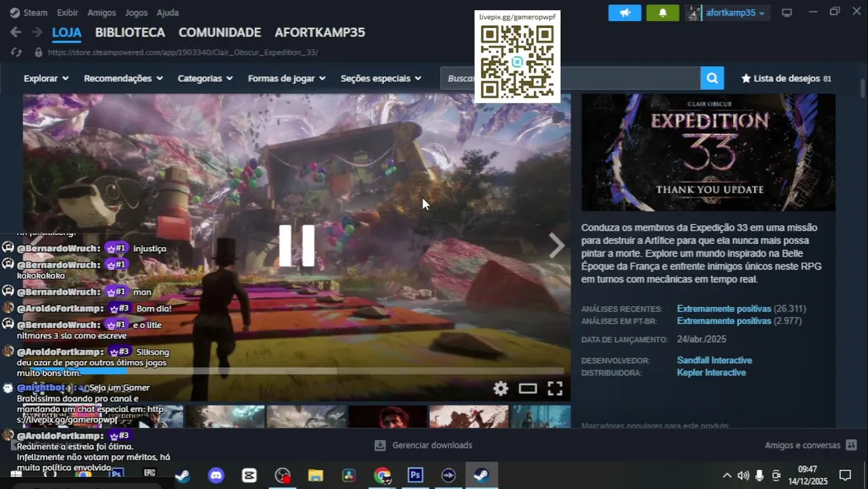Open Google Chrome from the taskbar
Viewport: 868px width, 489px height.
coord(382,475)
